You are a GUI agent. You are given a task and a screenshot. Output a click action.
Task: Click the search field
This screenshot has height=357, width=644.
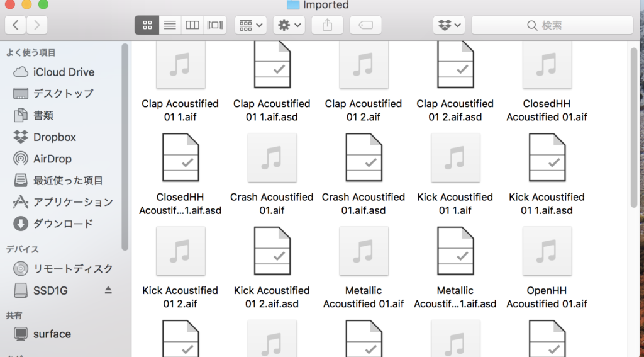(x=552, y=25)
